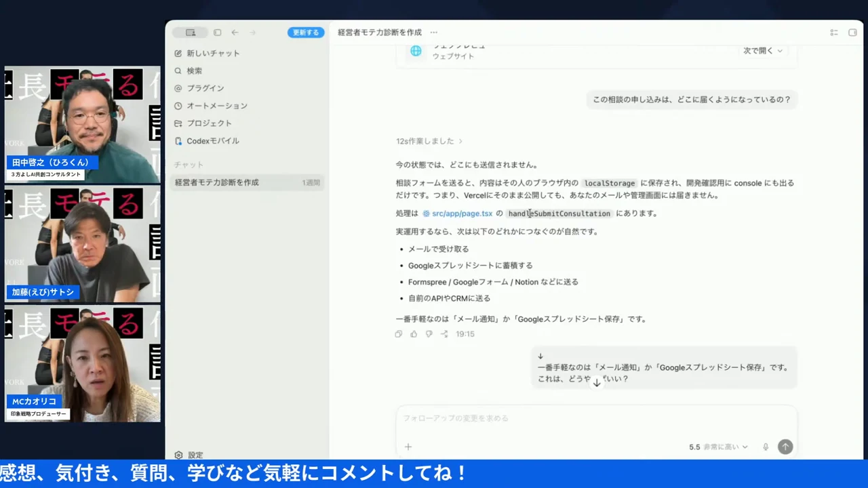Click the blue 更新する button

coord(306,33)
